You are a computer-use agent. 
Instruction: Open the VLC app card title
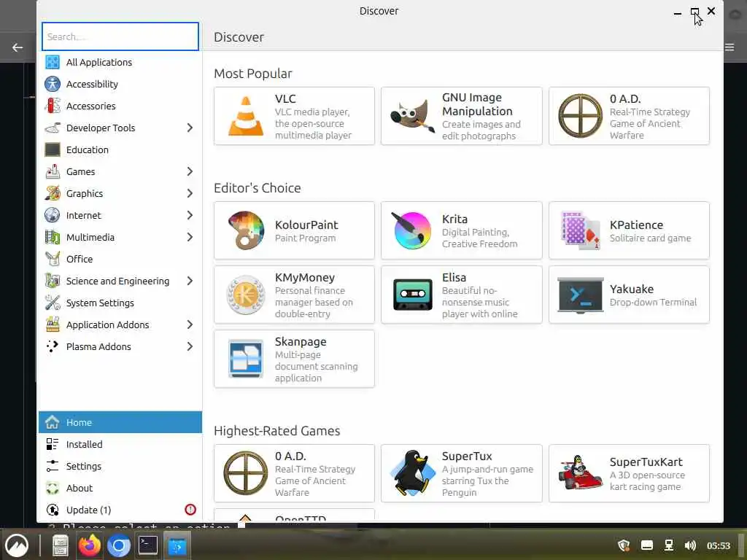(x=285, y=99)
